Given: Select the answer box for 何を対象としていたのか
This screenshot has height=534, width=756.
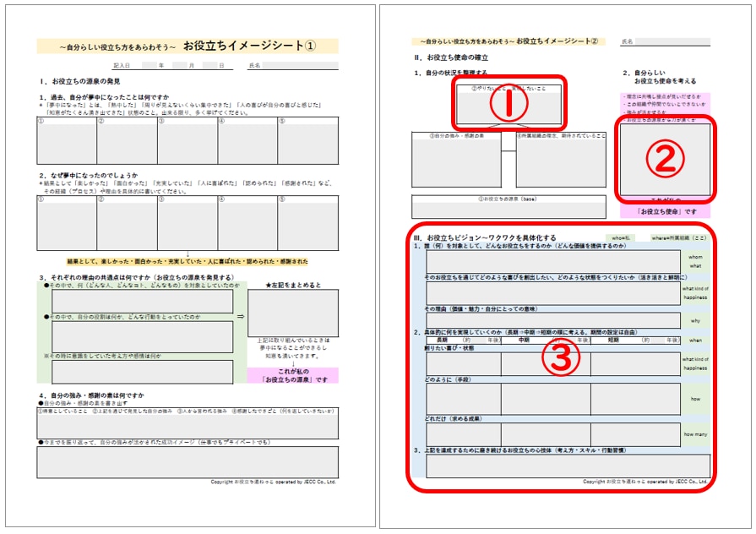Looking at the screenshot, I should (142, 301).
